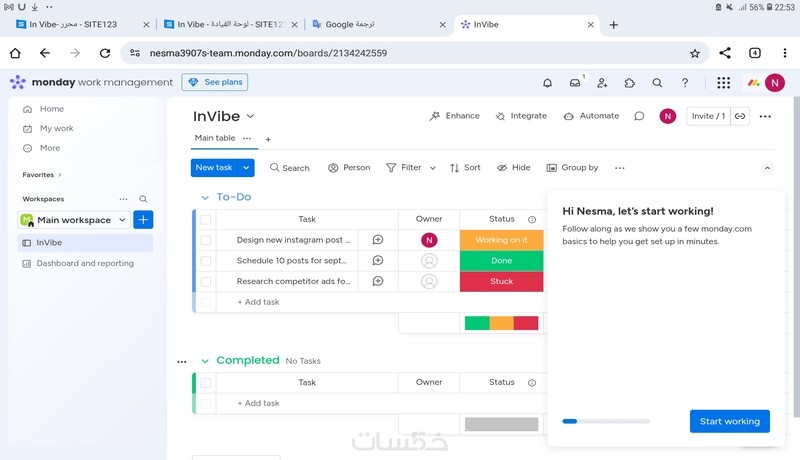Switch to the Main table tab
800x460 pixels.
point(215,138)
